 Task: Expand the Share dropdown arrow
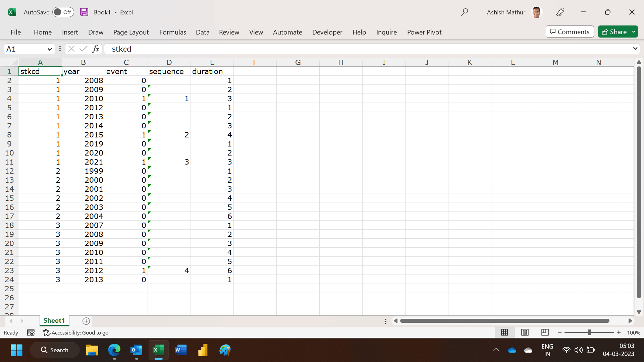click(634, 32)
